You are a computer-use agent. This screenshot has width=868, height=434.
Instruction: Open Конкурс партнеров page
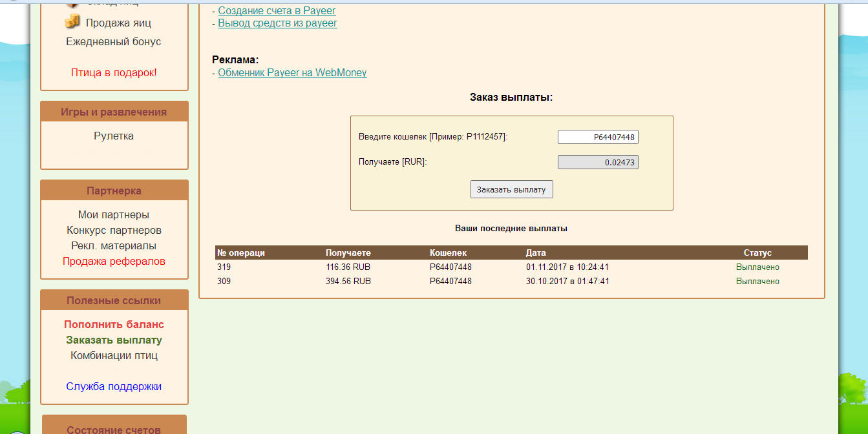(114, 230)
